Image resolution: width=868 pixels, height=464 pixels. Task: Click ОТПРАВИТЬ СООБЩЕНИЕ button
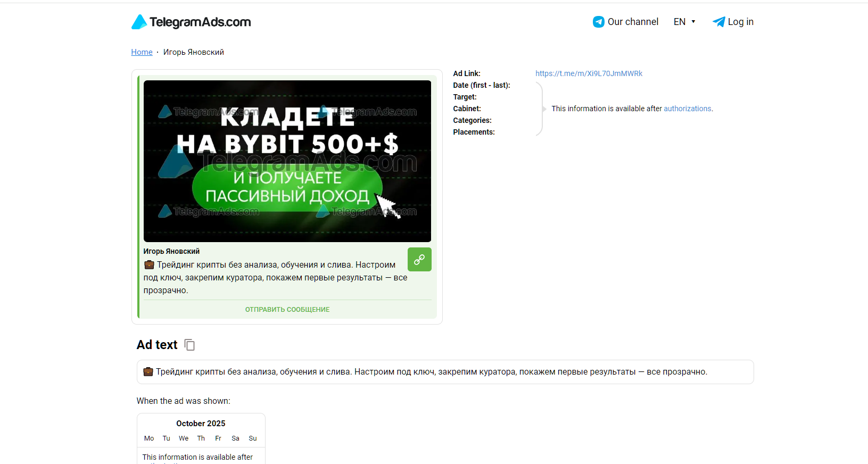287,309
